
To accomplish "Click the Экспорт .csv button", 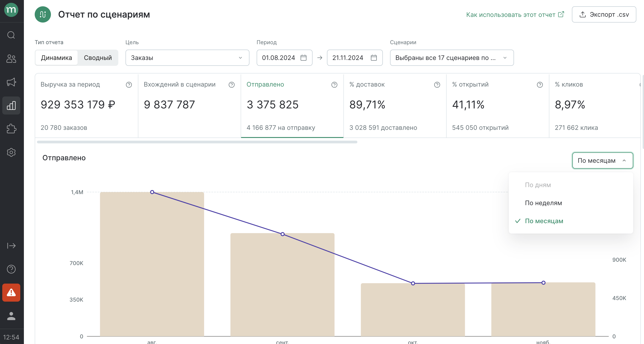I will [604, 14].
